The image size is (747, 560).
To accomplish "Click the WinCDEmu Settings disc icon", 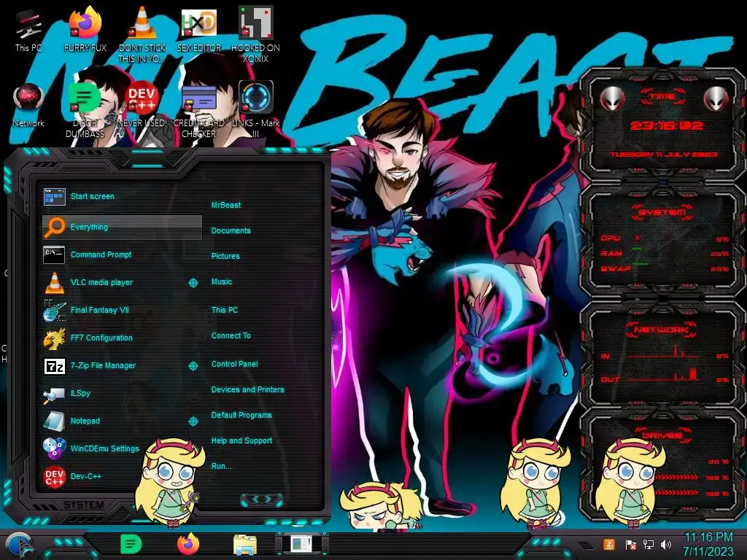I will click(x=54, y=448).
